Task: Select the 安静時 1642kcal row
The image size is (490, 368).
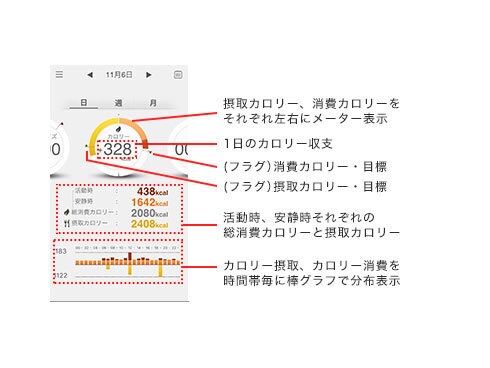Action: (121, 202)
